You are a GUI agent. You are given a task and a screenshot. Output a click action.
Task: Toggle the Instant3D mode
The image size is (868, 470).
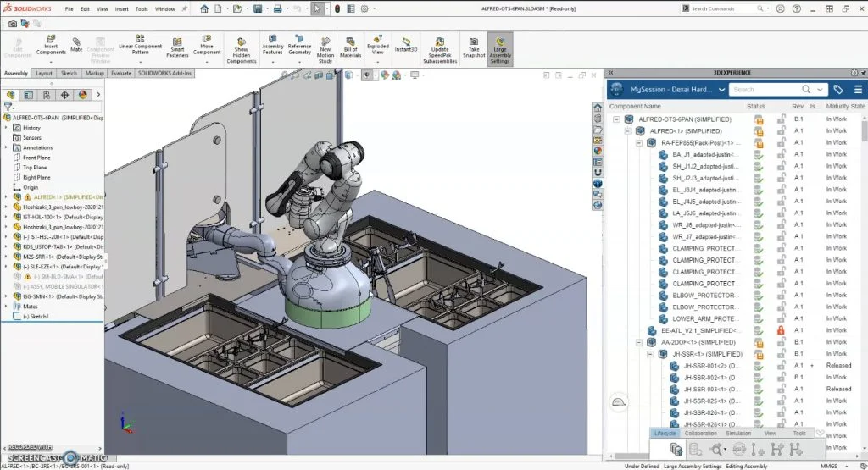coord(408,47)
